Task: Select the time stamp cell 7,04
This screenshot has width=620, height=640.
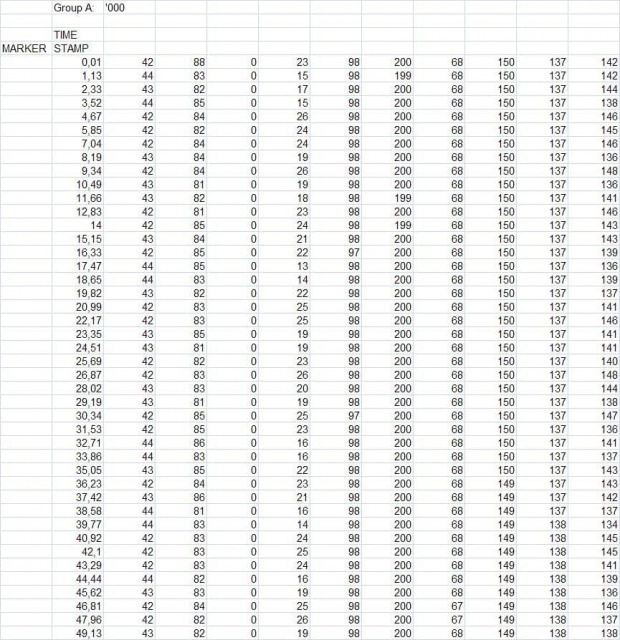Action: pyautogui.click(x=78, y=144)
